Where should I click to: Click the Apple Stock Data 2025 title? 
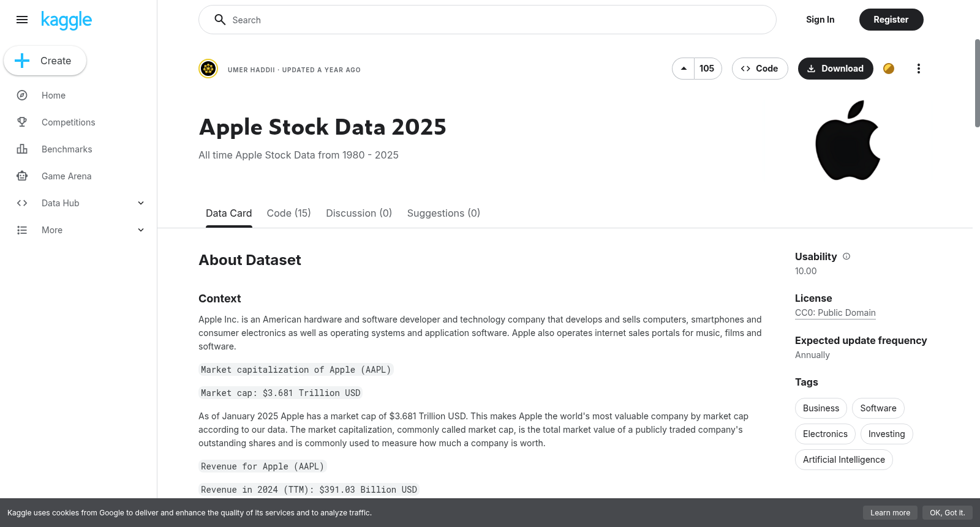(323, 127)
